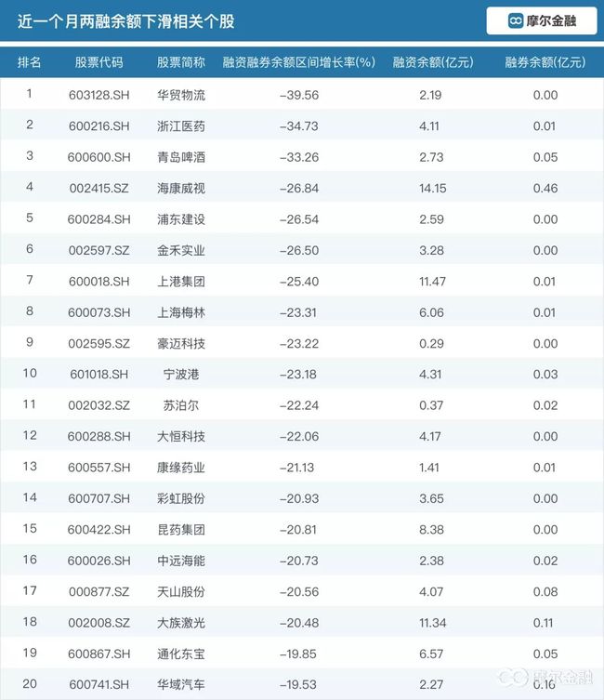The height and width of the screenshot is (700, 604).
Task: Click financing balance value 1.41
Action: (x=429, y=468)
